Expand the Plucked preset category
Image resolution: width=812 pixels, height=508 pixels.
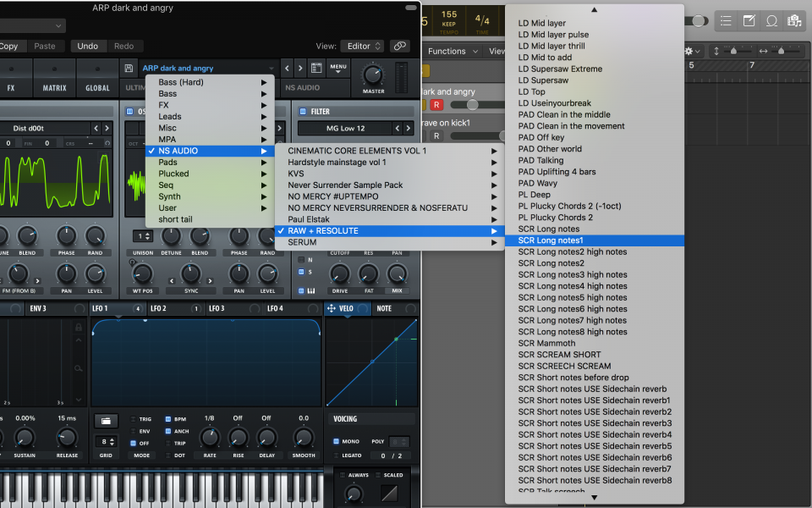click(210, 174)
